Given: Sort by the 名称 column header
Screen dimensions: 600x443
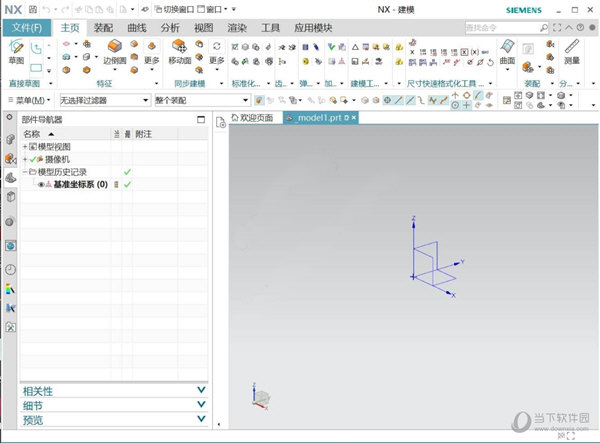Looking at the screenshot, I should [66, 134].
